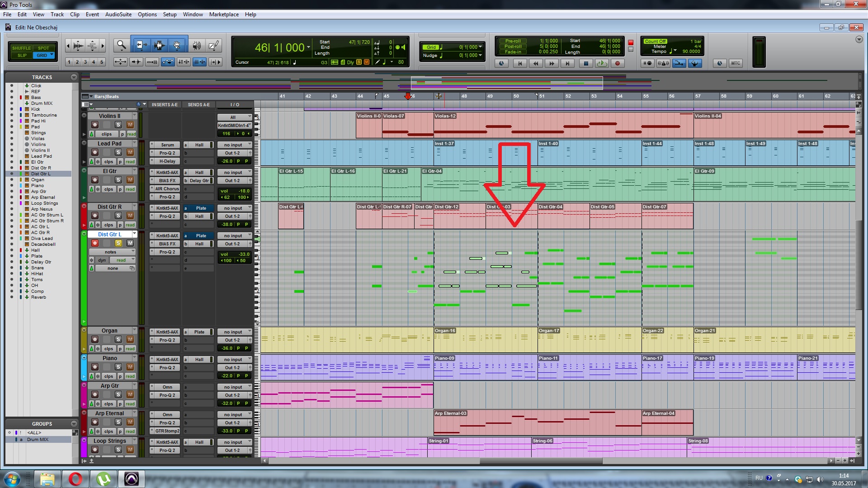
Task: Select the Zoomer magnifier tool
Action: (121, 45)
